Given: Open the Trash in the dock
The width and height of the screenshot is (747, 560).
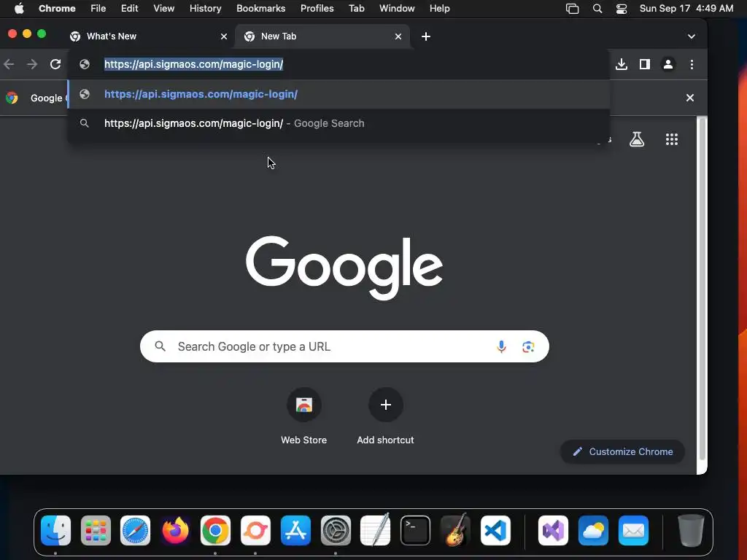Looking at the screenshot, I should (691, 531).
